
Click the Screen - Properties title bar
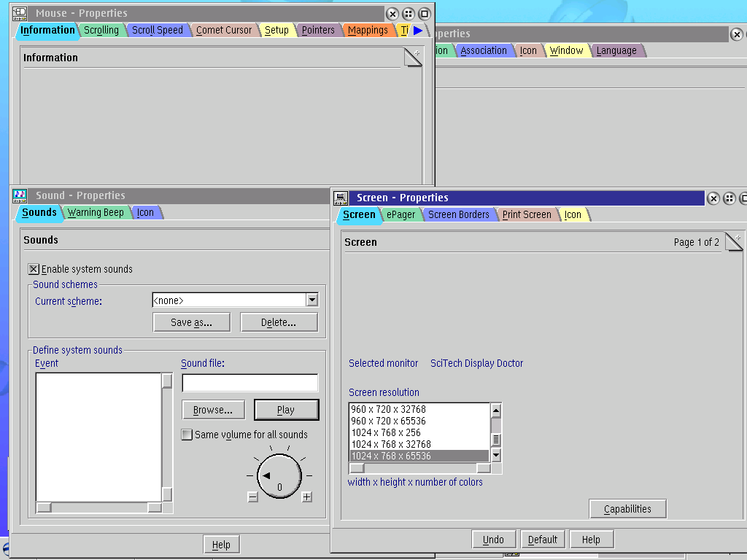tap(527, 198)
